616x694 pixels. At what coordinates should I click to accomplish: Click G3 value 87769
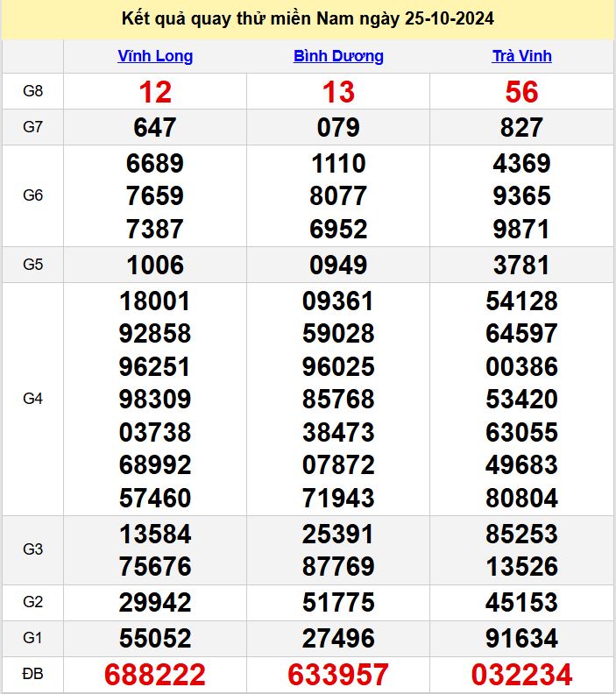click(x=338, y=567)
